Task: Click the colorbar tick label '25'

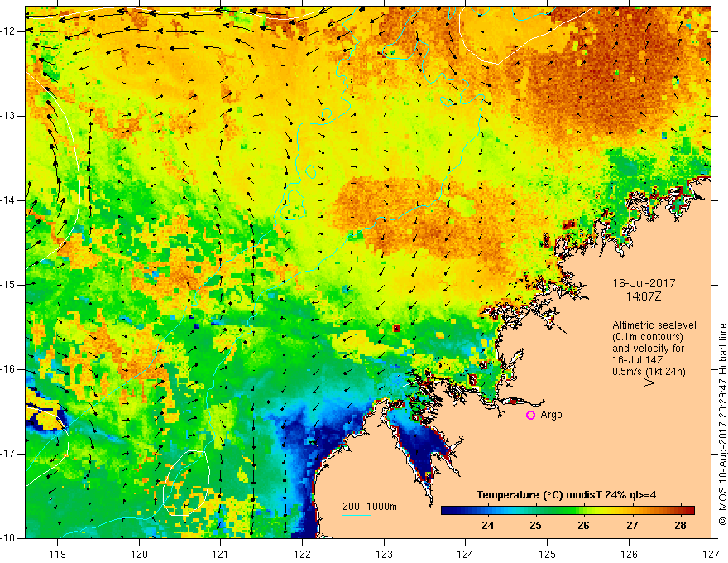Action: 535,526
